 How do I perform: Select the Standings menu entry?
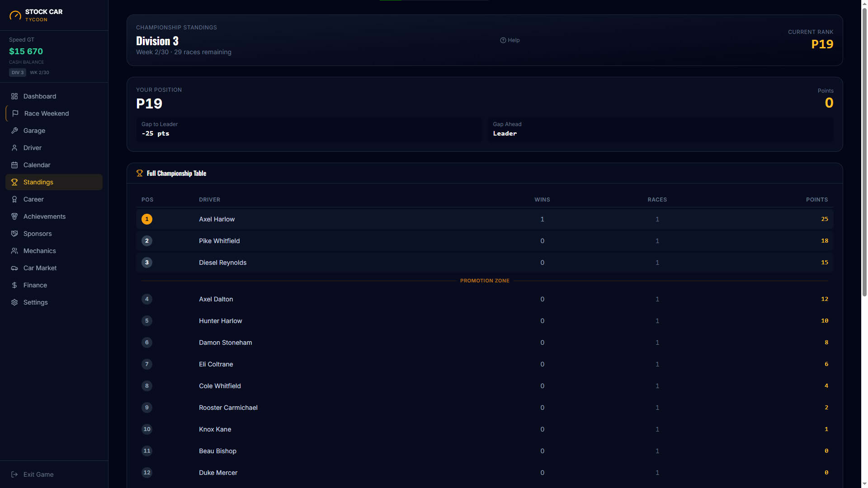click(x=54, y=182)
